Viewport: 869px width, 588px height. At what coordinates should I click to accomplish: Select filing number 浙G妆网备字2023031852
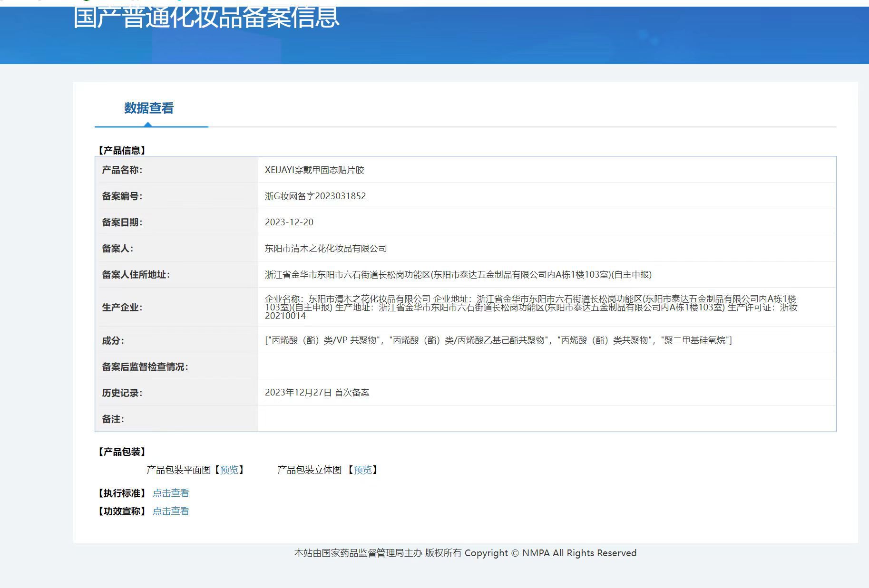pyautogui.click(x=315, y=196)
